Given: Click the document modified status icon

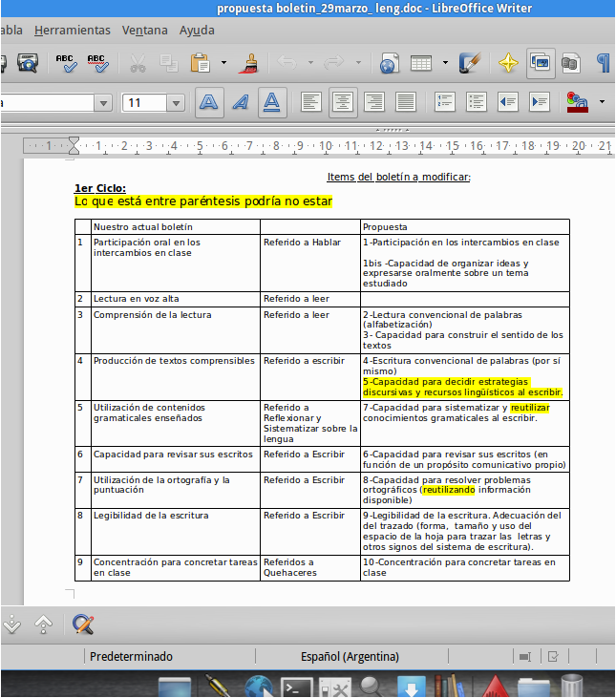Looking at the screenshot, I should [x=553, y=657].
